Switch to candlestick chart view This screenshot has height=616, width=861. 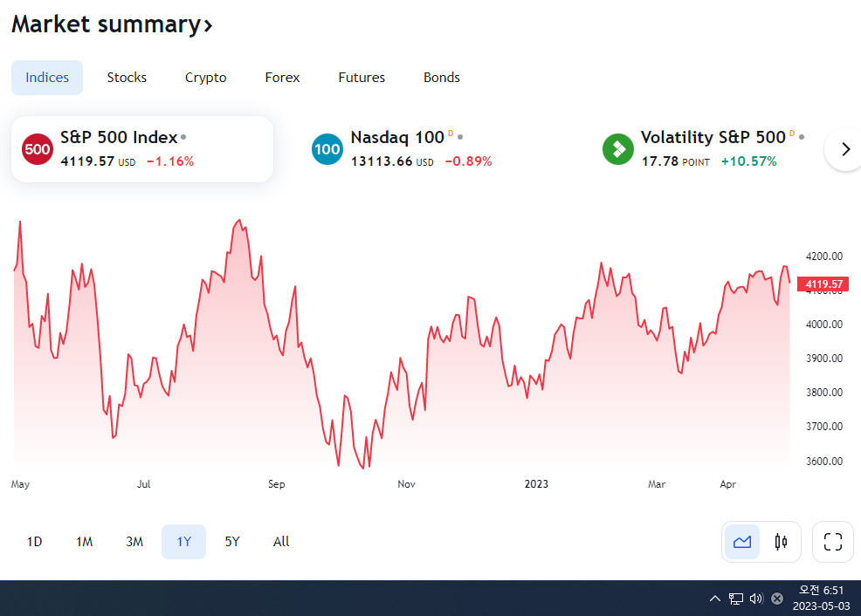tap(781, 542)
